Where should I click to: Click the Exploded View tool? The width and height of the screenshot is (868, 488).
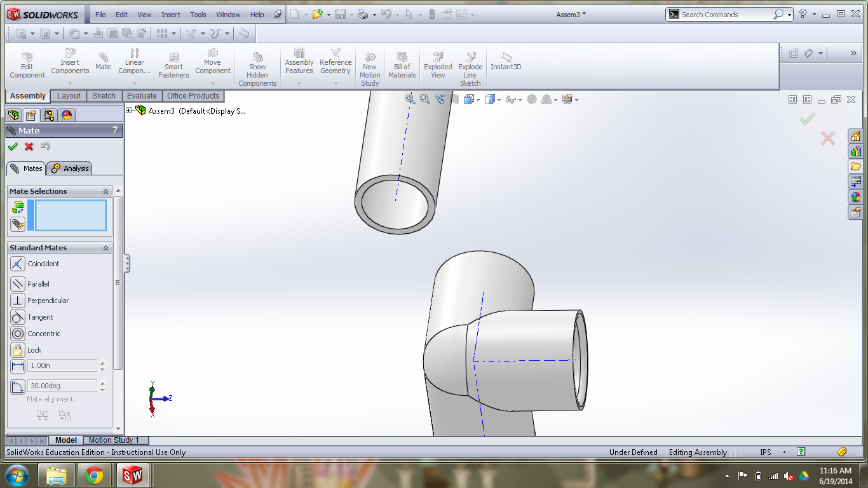[438, 65]
